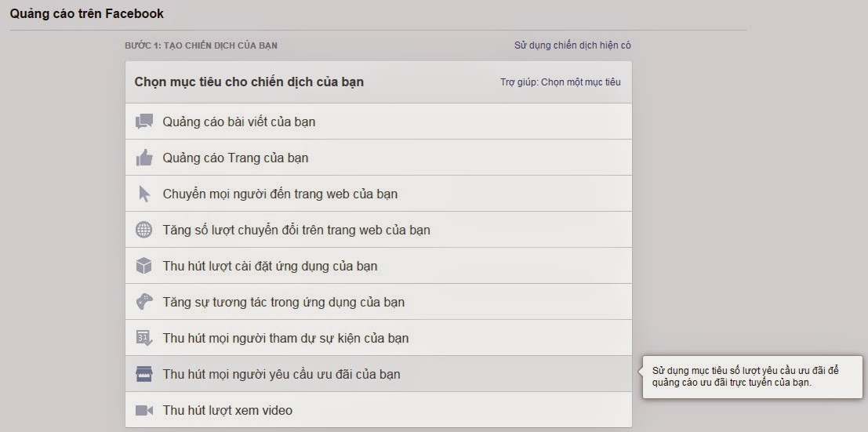This screenshot has width=868, height=432.
Task: Select 'Quảng cáo bài viết của bạn' objective
Action: tap(379, 122)
